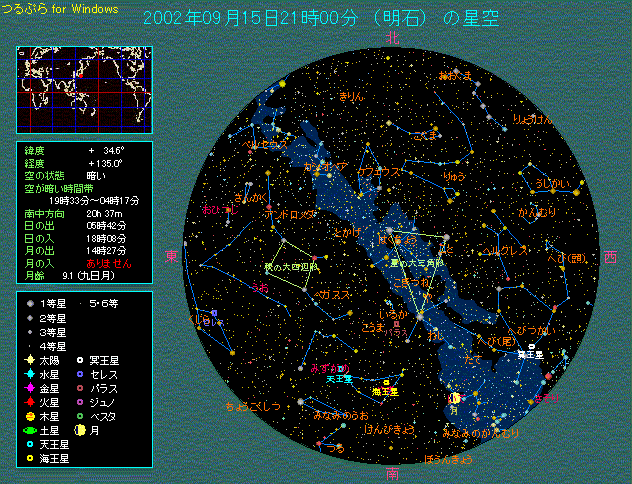Select the Ceres (セレス) legend icon
Viewport: 632px width, 484px height.
pos(82,373)
